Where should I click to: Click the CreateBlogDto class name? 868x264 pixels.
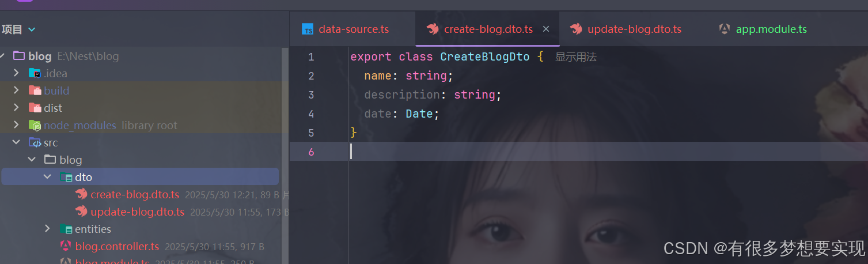[x=484, y=57]
